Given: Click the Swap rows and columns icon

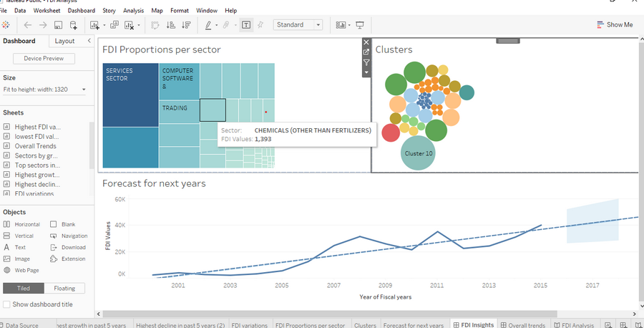Looking at the screenshot, I should coord(155,25).
